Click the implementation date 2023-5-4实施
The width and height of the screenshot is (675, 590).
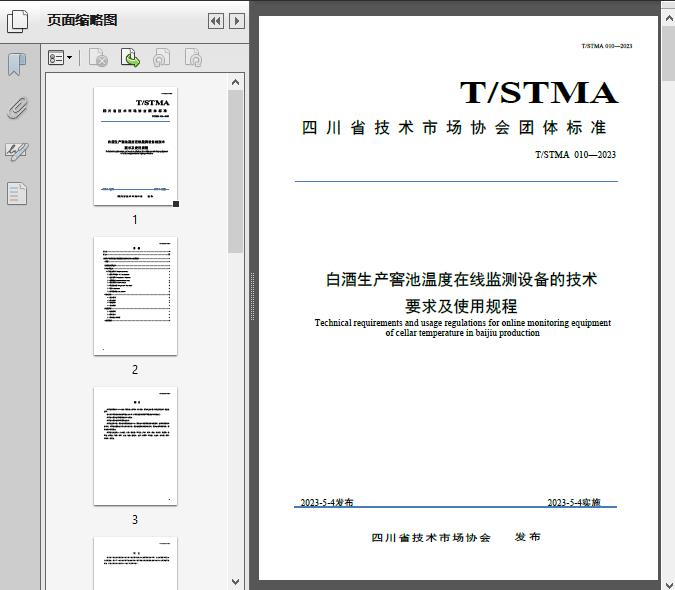click(x=574, y=502)
